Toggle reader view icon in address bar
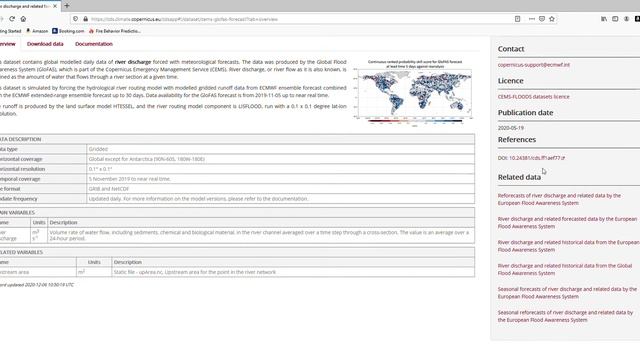The height and width of the screenshot is (360, 640). click(x=517, y=19)
